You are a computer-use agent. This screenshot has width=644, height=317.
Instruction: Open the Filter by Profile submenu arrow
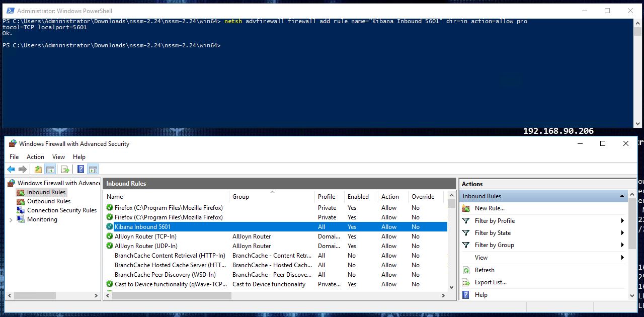click(x=623, y=221)
